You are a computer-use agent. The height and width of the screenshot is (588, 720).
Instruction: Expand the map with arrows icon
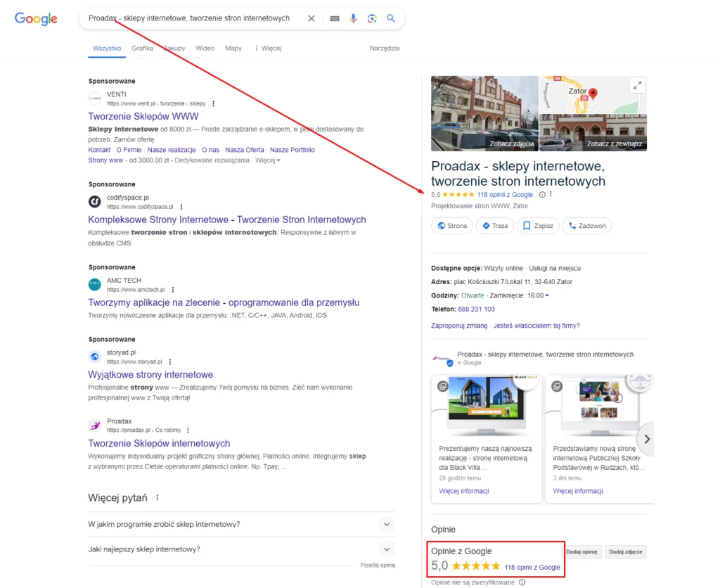(637, 85)
